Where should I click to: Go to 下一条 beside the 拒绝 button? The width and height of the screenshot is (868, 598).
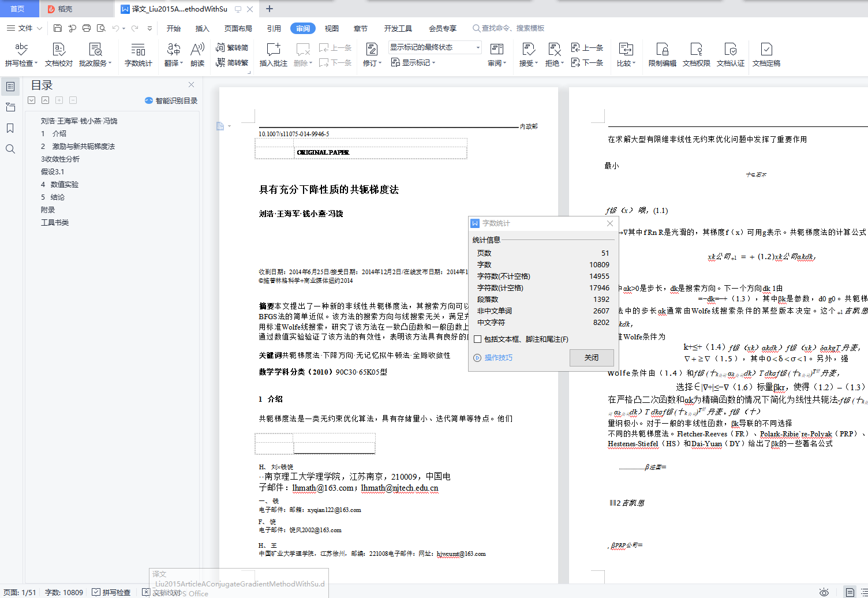[x=587, y=62]
